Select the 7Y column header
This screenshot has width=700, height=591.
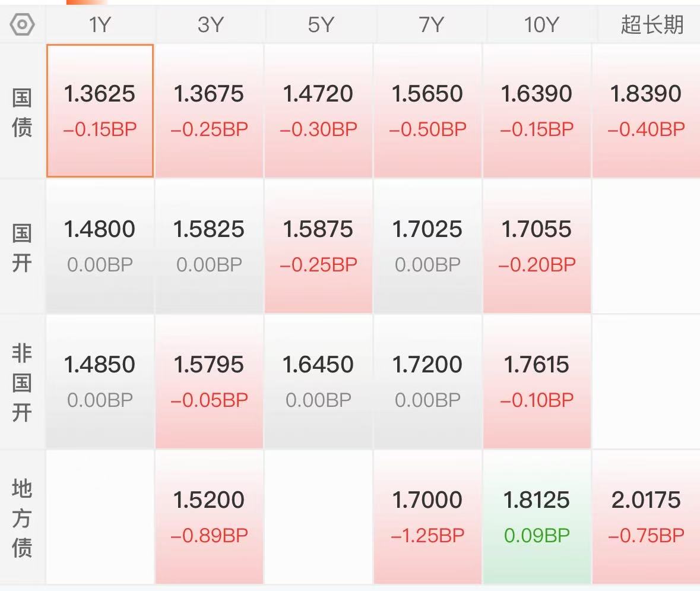point(431,24)
